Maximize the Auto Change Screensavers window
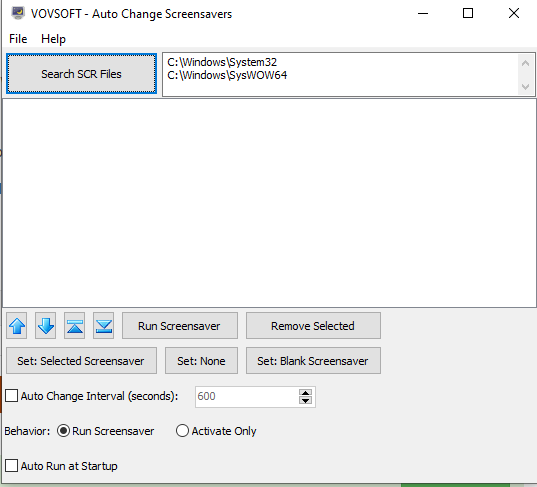537x487 pixels. pyautogui.click(x=468, y=13)
